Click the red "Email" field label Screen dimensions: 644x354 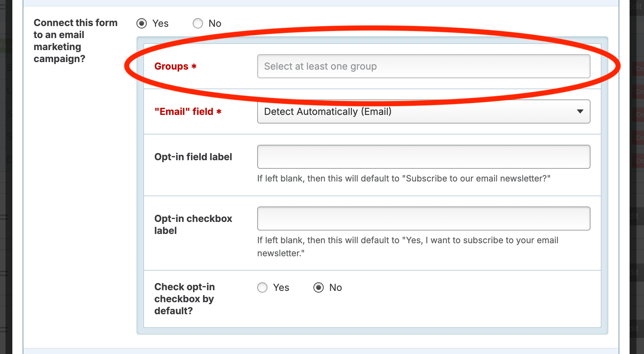(x=188, y=111)
